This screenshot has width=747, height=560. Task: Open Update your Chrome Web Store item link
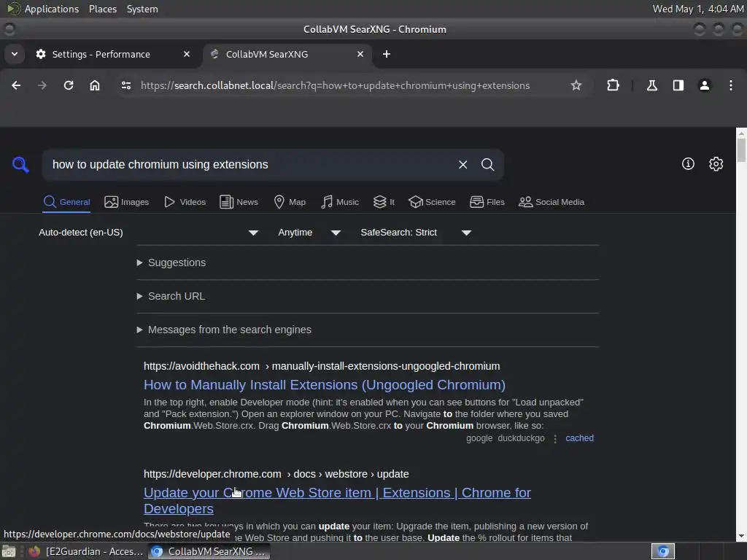pyautogui.click(x=337, y=500)
